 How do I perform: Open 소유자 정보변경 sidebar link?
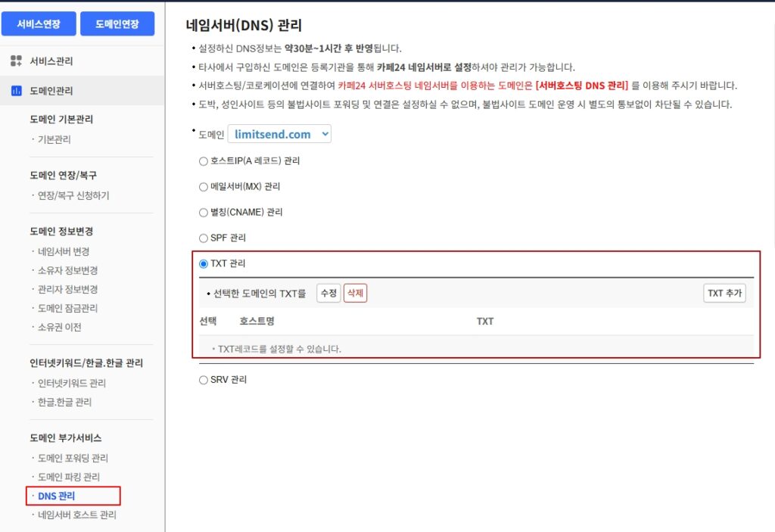(67, 270)
